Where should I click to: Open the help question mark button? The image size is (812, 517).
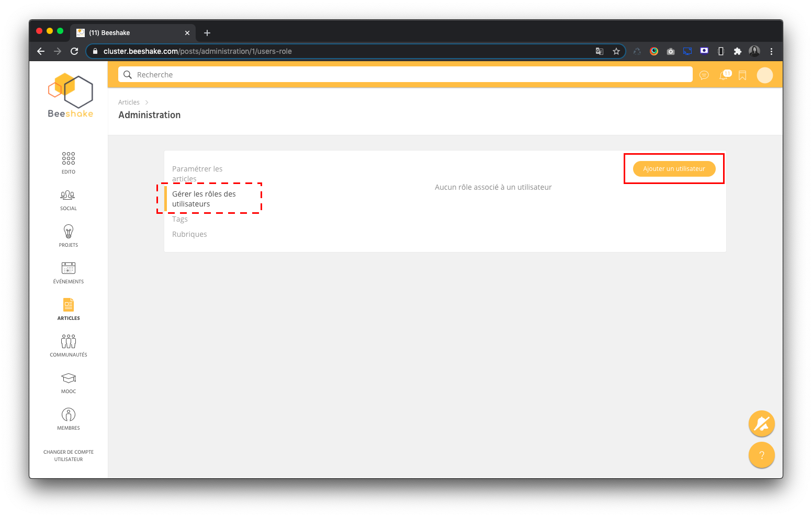coord(762,455)
